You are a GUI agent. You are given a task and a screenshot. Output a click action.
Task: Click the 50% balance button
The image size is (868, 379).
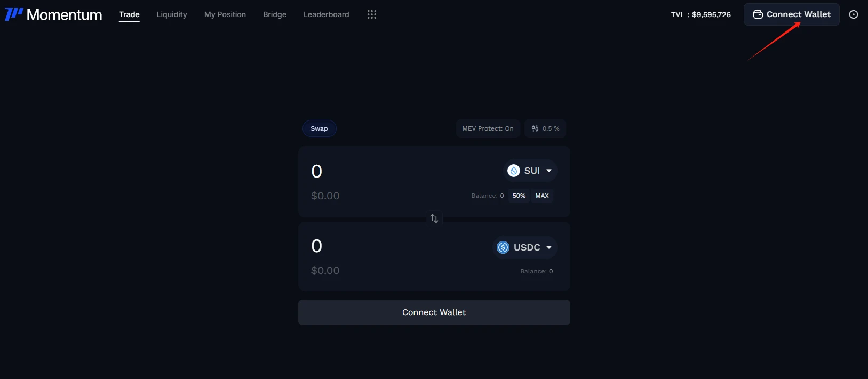pos(519,196)
